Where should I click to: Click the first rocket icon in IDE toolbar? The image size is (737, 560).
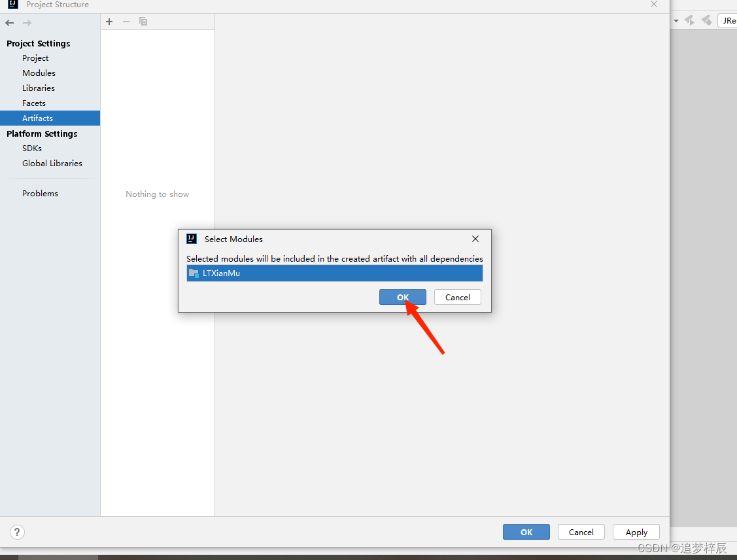[689, 20]
